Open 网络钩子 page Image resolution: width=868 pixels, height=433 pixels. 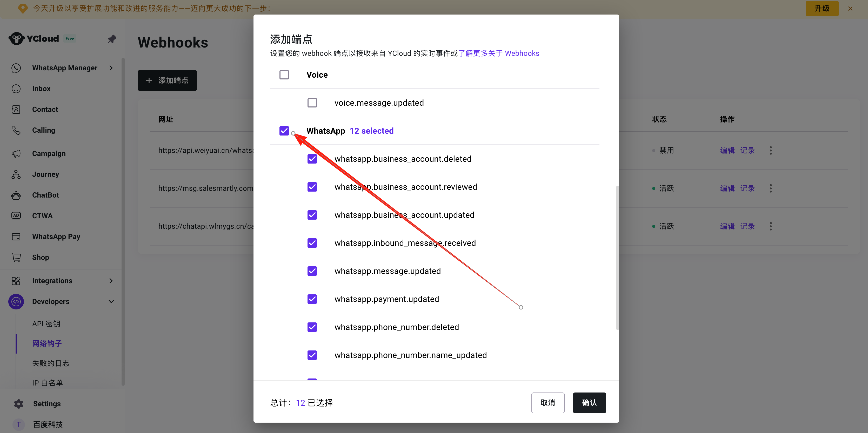pyautogui.click(x=47, y=343)
